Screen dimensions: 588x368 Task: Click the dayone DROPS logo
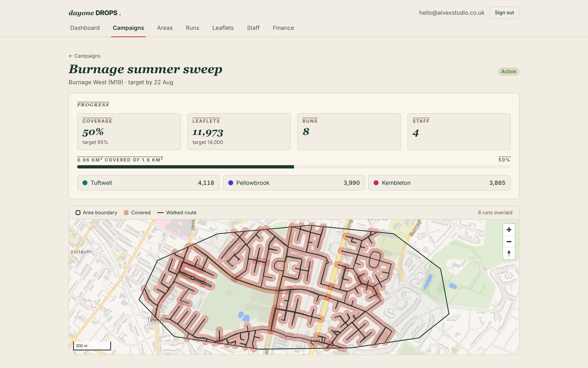point(95,13)
